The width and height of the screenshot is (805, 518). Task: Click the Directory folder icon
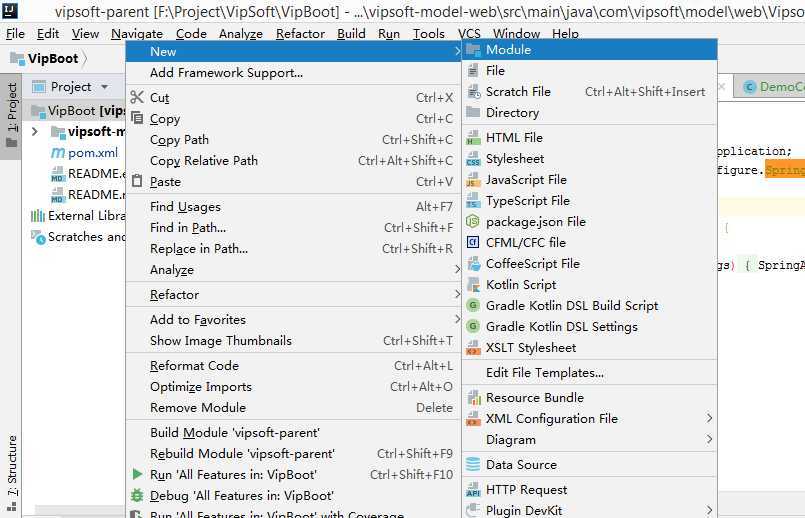click(473, 112)
